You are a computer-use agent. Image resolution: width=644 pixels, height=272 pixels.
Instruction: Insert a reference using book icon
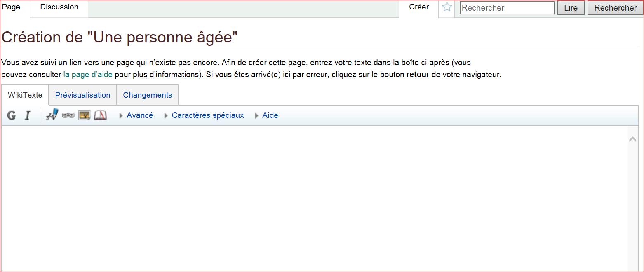click(x=100, y=116)
